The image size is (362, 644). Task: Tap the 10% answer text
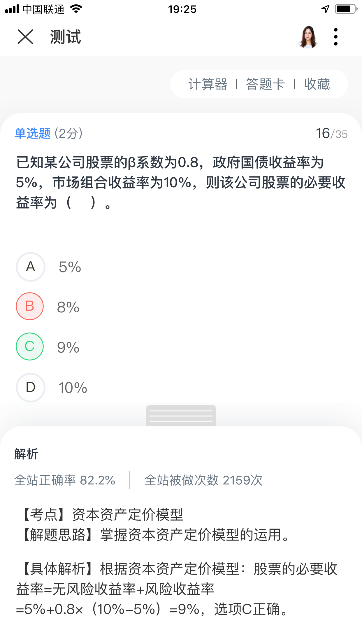73,388
